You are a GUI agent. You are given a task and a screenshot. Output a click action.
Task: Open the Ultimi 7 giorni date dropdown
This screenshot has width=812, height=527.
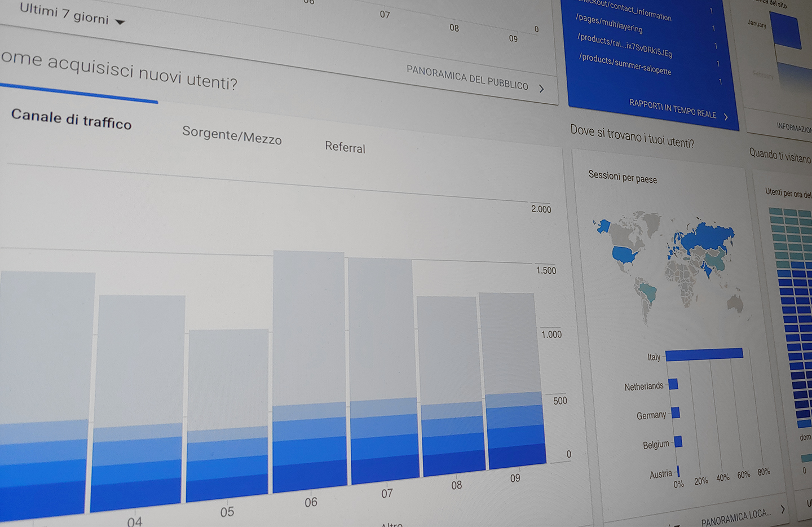72,15
